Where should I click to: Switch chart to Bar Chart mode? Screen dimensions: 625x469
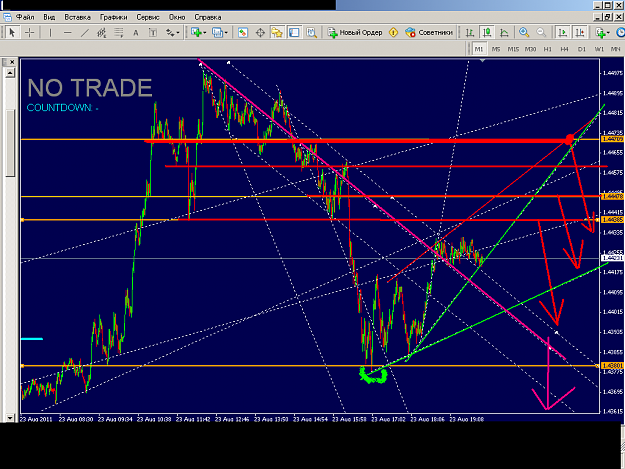(x=470, y=33)
